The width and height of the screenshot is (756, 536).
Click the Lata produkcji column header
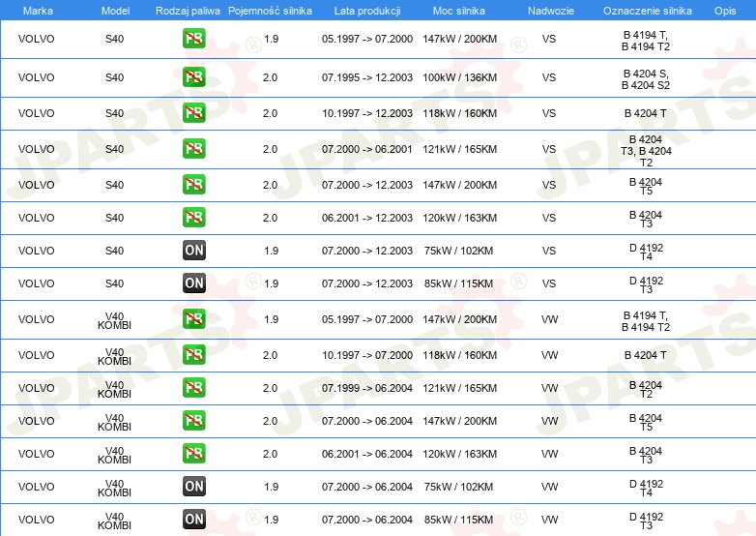[366, 10]
